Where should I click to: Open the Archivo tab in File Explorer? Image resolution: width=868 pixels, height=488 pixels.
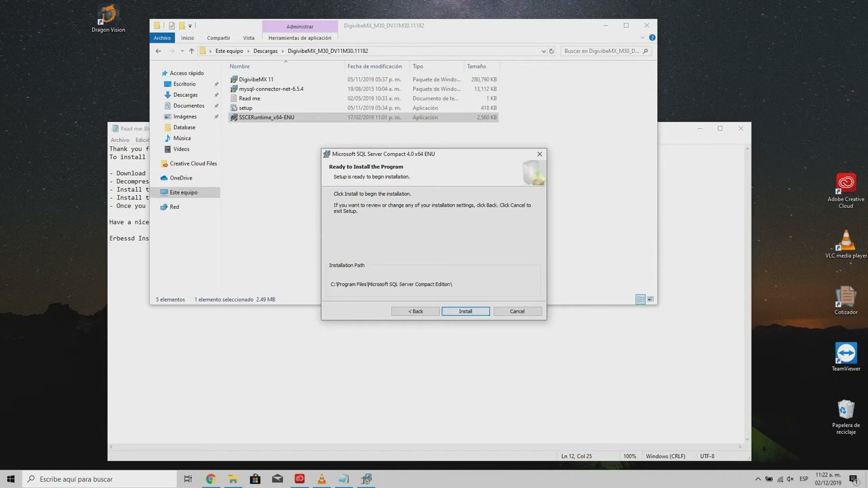162,38
